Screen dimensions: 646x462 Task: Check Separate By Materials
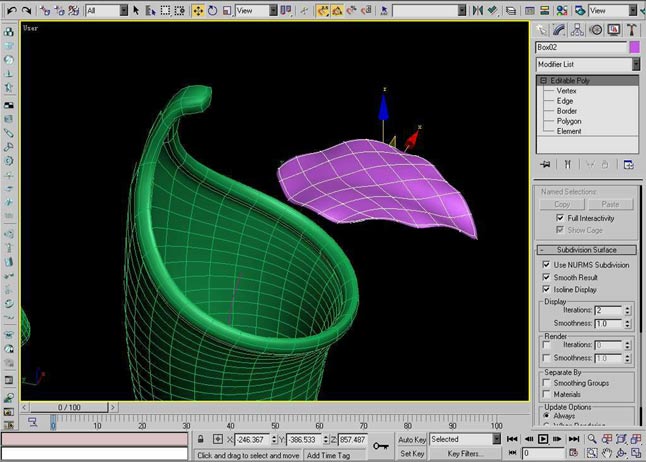coord(546,394)
